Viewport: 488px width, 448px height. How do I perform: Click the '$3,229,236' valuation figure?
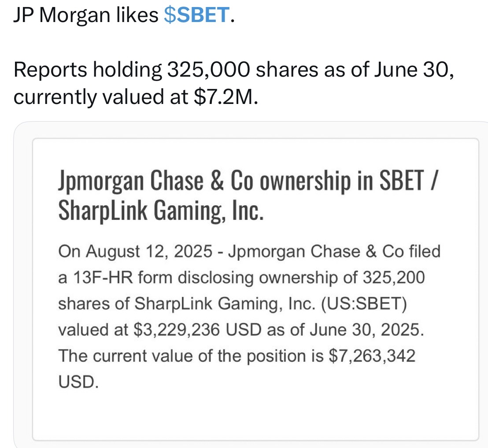point(177,330)
